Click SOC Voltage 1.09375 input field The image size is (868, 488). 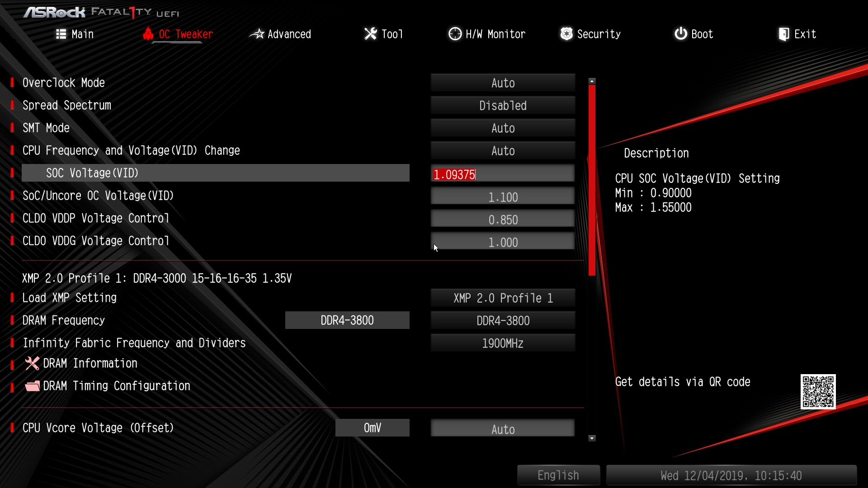point(503,174)
